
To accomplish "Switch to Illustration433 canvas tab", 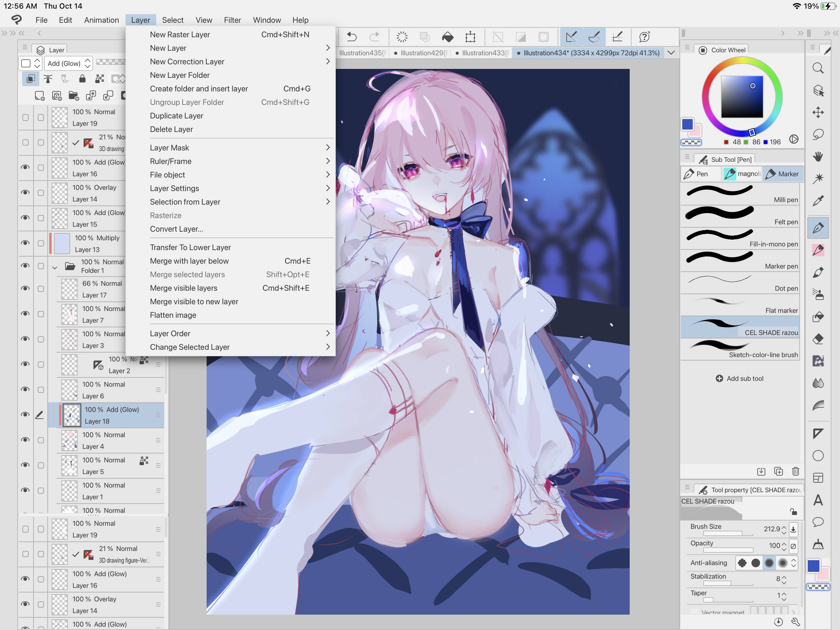I will coord(481,53).
